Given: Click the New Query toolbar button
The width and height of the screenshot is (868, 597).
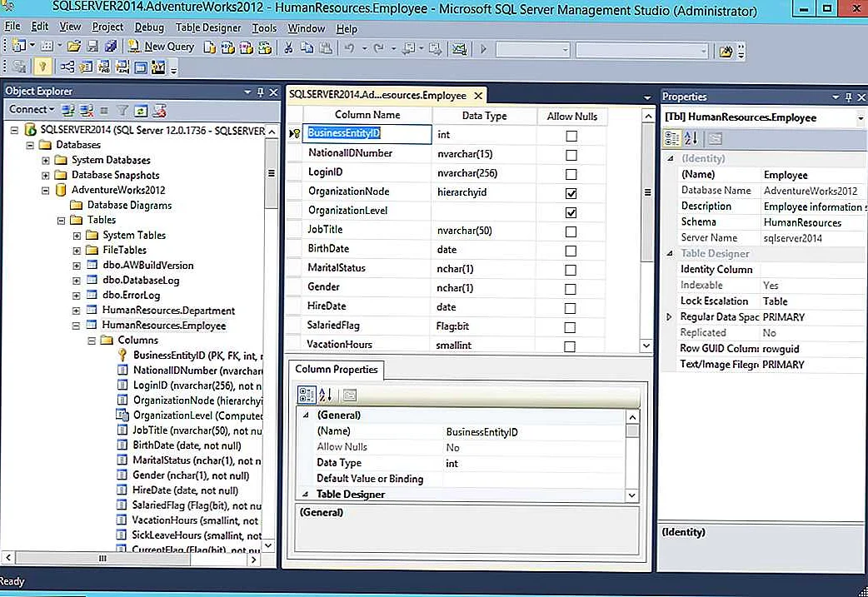Looking at the screenshot, I should [x=162, y=47].
